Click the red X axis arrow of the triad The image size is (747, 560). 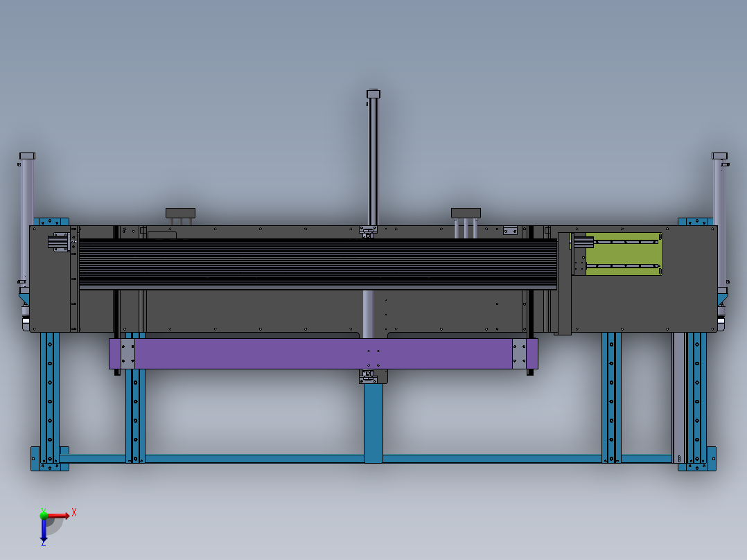(58, 516)
